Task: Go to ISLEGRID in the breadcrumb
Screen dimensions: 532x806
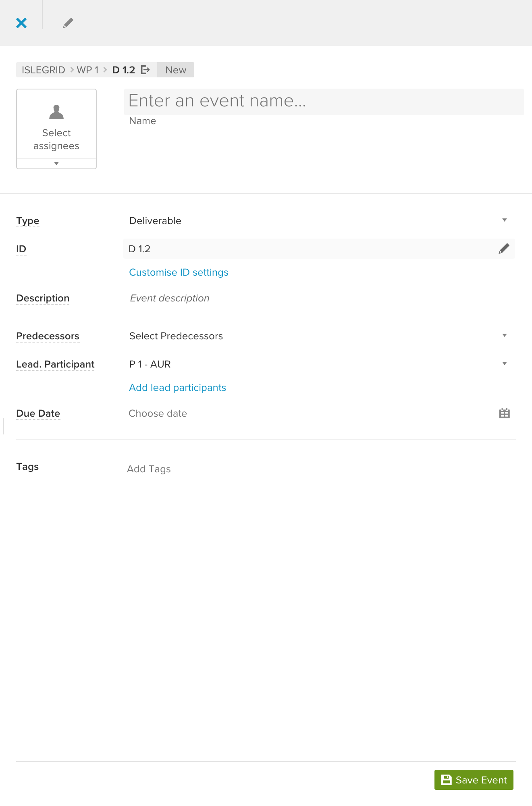Action: point(43,70)
